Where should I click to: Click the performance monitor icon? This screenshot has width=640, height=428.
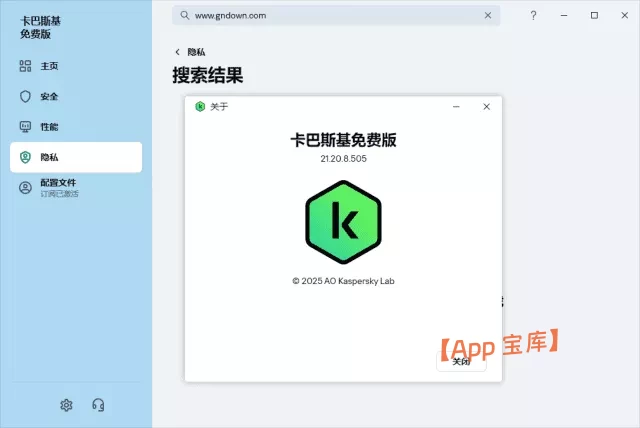click(x=25, y=127)
